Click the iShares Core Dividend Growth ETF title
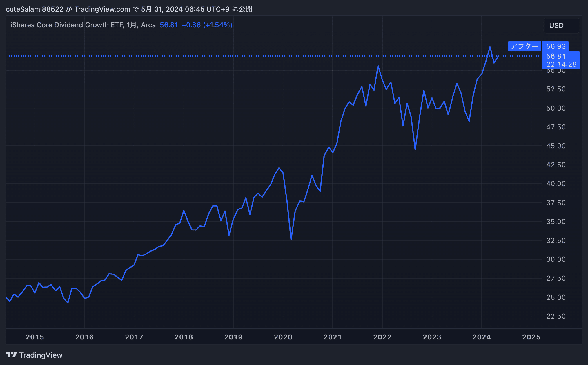The image size is (588, 365). coord(67,25)
